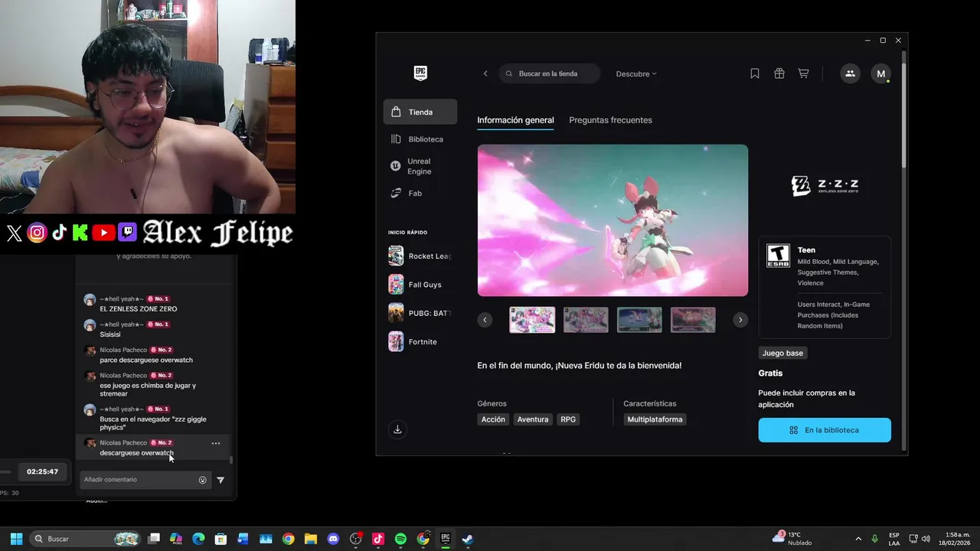
Task: Select the third media thumbnail
Action: (x=639, y=320)
